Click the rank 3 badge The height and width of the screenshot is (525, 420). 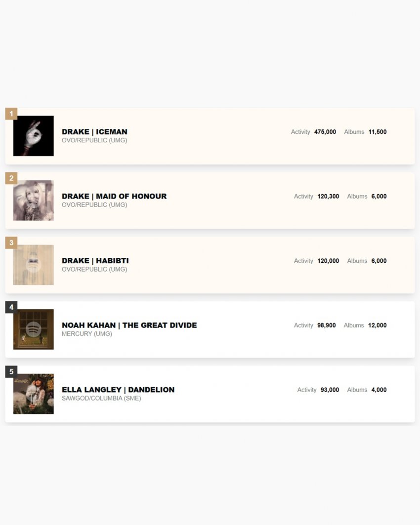coord(11,242)
